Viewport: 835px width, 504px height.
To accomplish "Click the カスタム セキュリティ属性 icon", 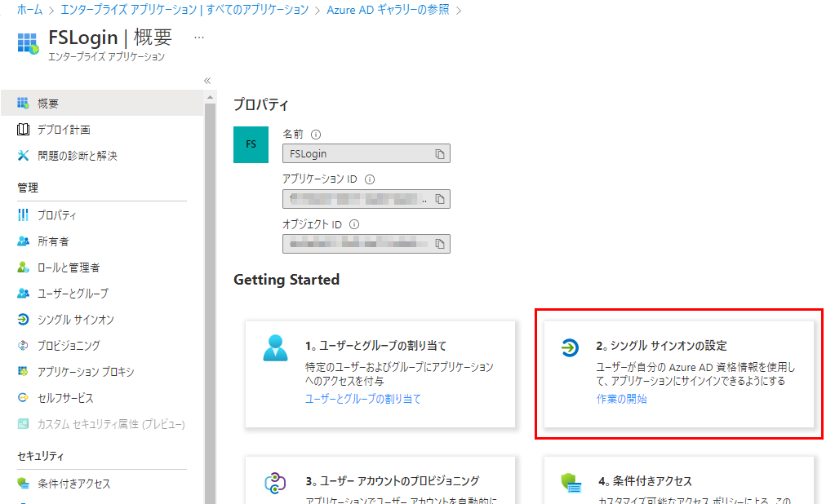I will [x=23, y=423].
